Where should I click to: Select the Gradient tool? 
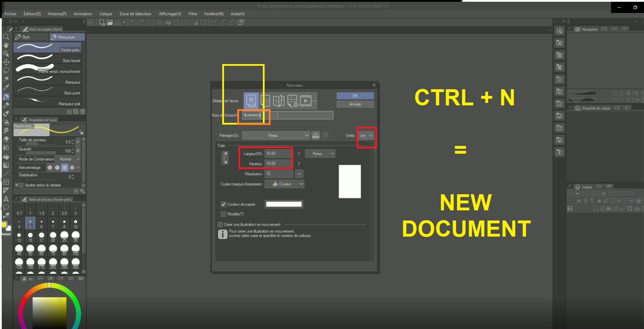[6, 165]
